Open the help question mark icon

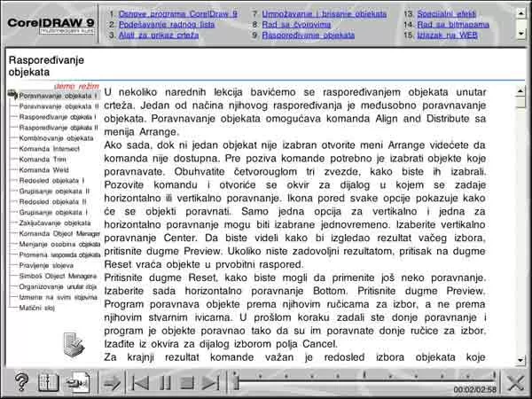pos(21,382)
